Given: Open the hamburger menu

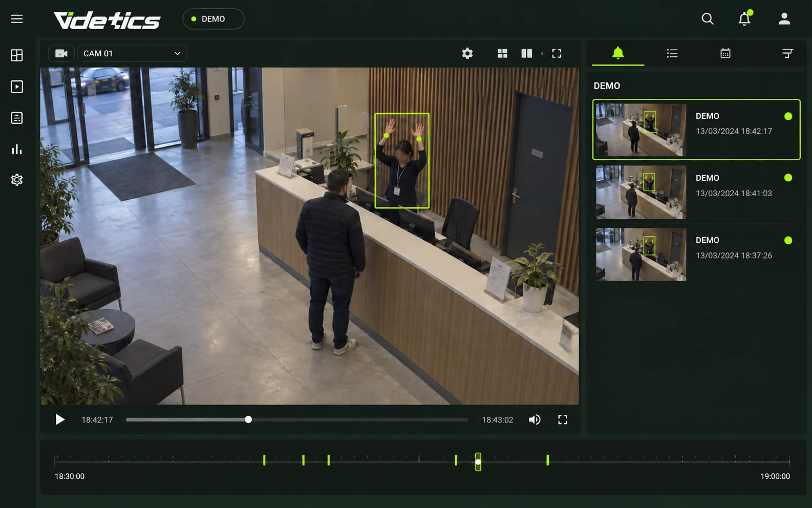Looking at the screenshot, I should pos(17,19).
